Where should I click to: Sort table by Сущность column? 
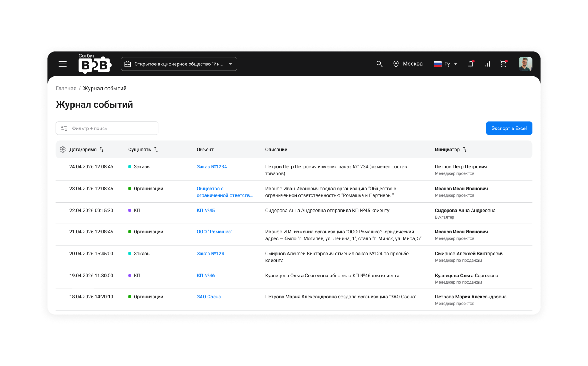coord(156,150)
